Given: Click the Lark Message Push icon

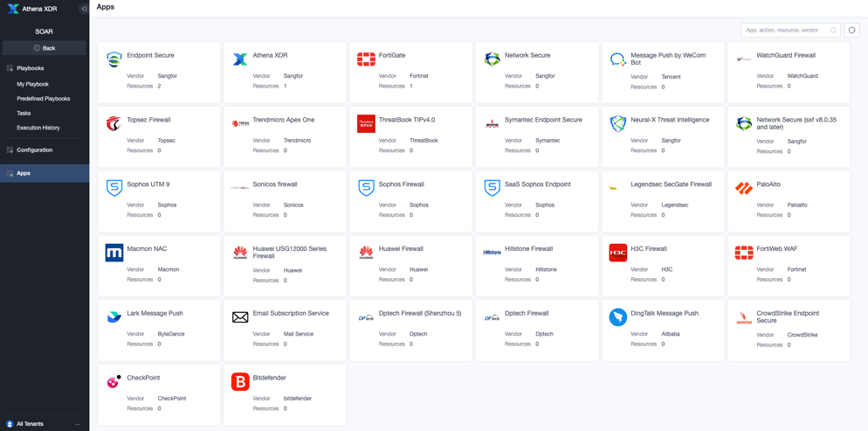Looking at the screenshot, I should (114, 316).
